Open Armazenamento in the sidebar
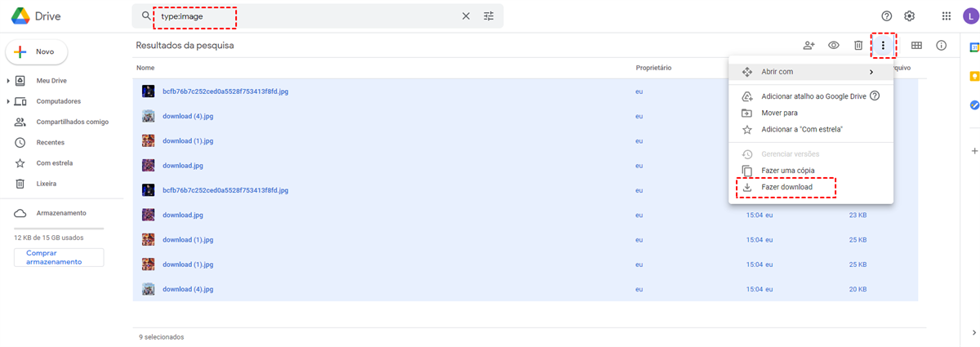This screenshot has width=980, height=347. click(x=61, y=213)
